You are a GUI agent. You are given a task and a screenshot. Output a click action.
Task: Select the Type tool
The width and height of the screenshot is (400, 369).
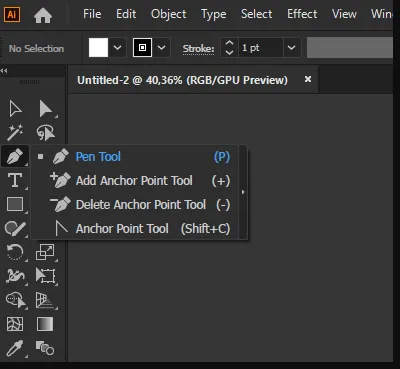pyautogui.click(x=15, y=180)
